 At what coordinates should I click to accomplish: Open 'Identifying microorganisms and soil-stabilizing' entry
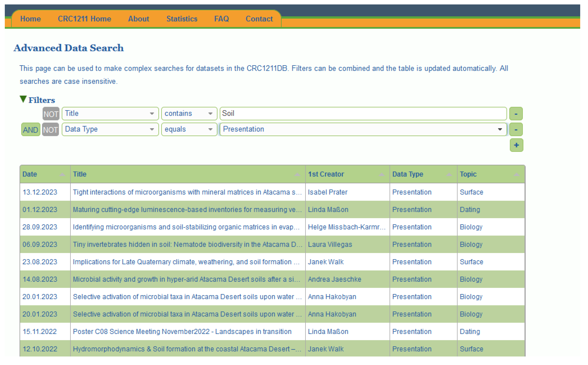tap(186, 227)
